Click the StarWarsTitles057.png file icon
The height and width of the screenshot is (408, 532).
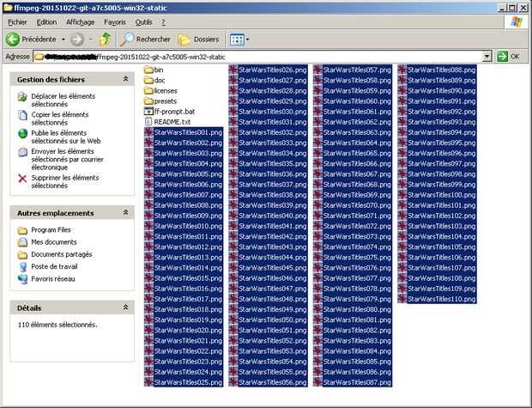click(x=317, y=70)
